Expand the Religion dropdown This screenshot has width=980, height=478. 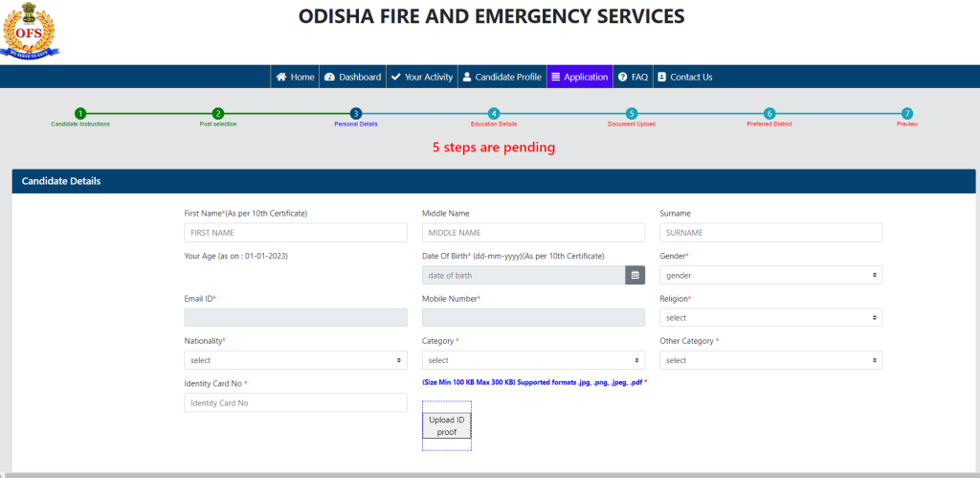(x=770, y=317)
